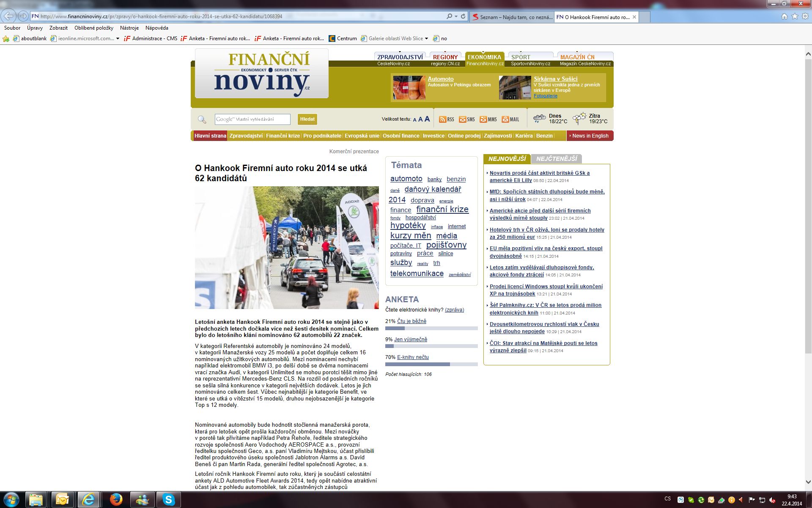Click the browser address bar URL

coord(161,17)
